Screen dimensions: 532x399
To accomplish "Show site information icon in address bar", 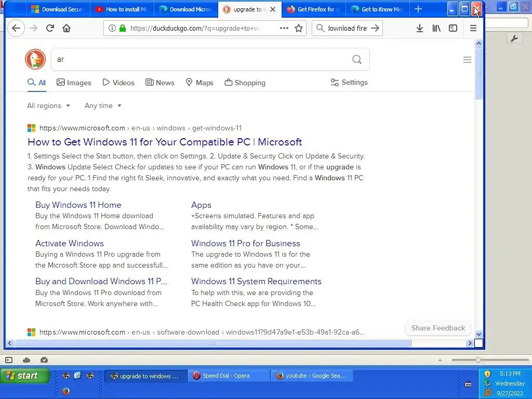I will (112, 28).
